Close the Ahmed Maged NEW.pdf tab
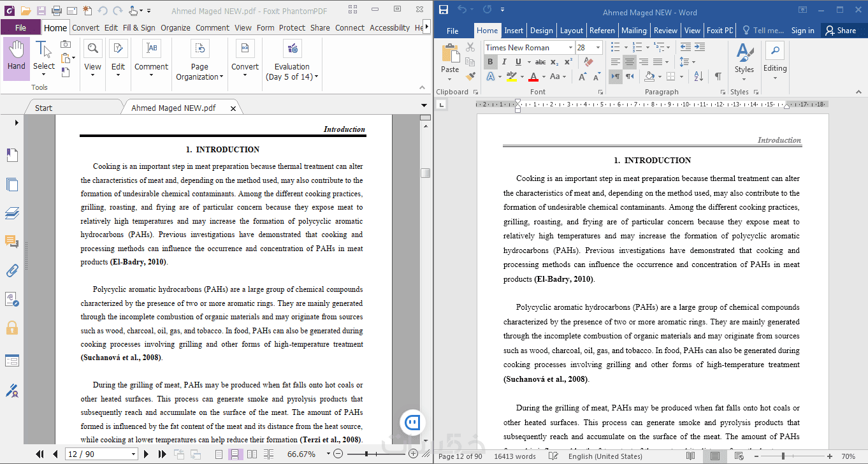 tap(233, 108)
